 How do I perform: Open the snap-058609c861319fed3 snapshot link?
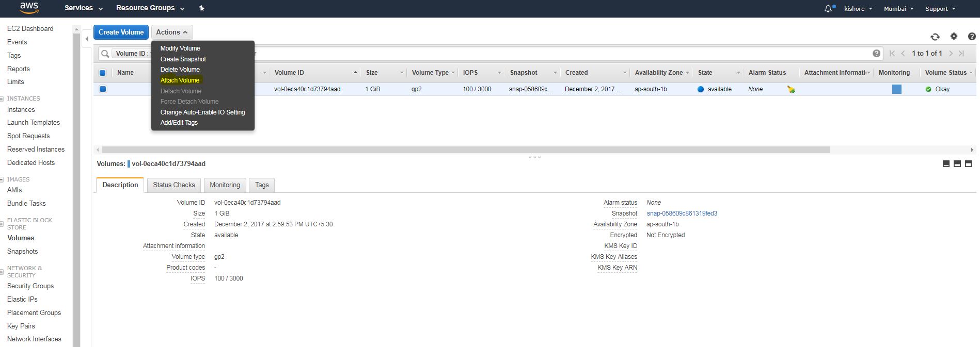682,213
